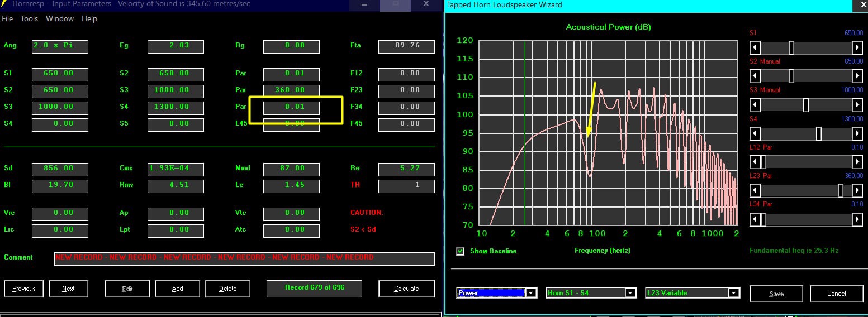Toggle the Show Baseline checkbox
The width and height of the screenshot is (868, 317).
(461, 251)
